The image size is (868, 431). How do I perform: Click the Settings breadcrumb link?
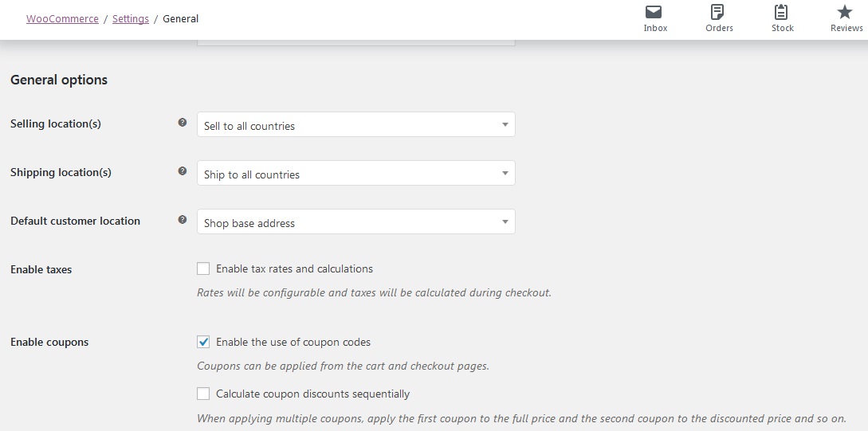coord(131,19)
